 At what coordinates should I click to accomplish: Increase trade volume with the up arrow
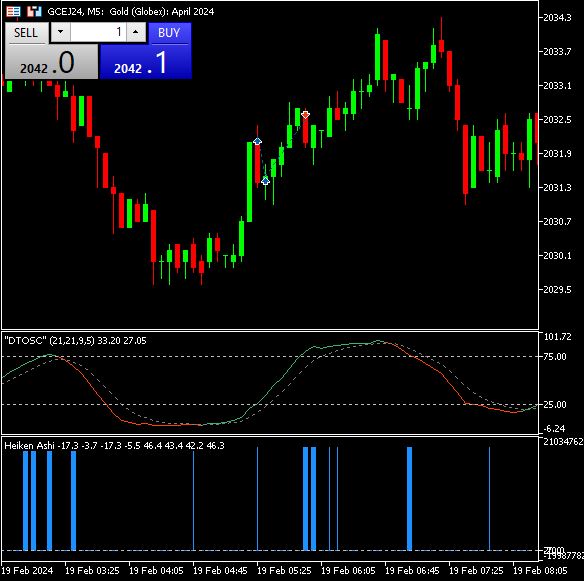(x=136, y=32)
